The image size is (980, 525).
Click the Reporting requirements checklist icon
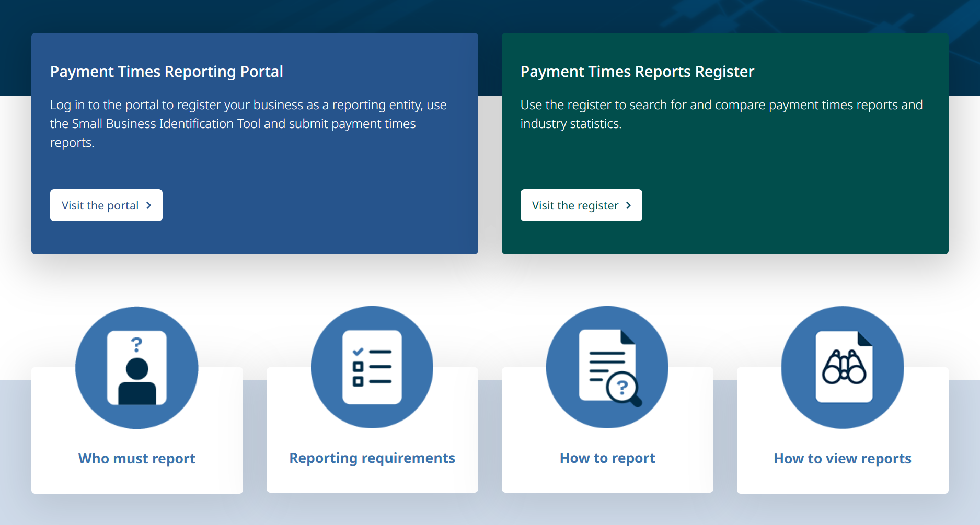click(x=372, y=367)
